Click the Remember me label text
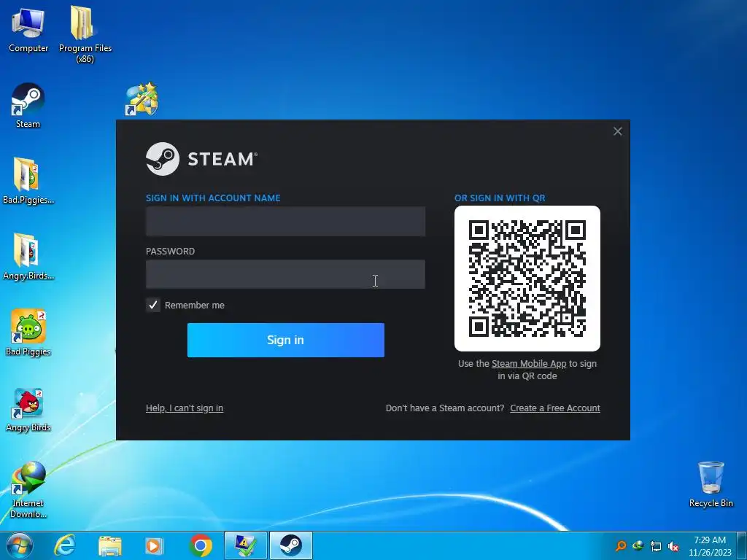 click(194, 306)
